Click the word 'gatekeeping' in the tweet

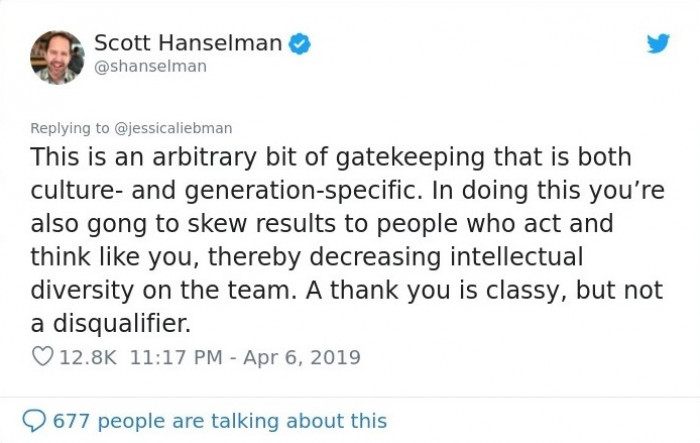point(410,158)
